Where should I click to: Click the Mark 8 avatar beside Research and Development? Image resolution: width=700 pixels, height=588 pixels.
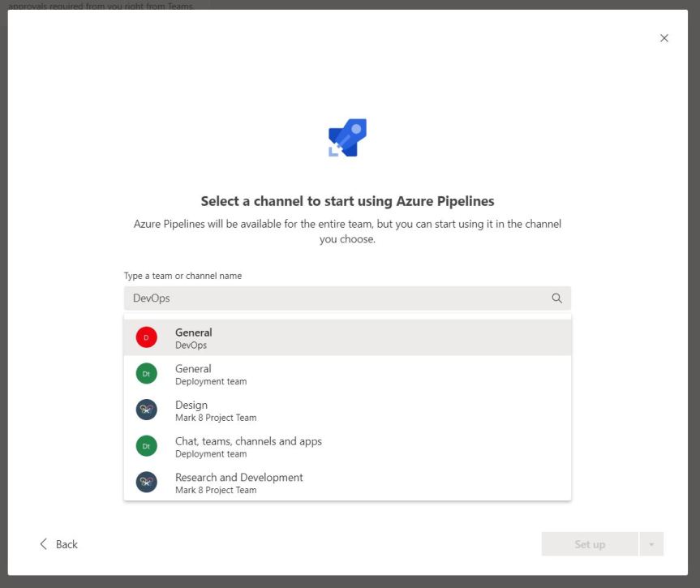(x=146, y=483)
